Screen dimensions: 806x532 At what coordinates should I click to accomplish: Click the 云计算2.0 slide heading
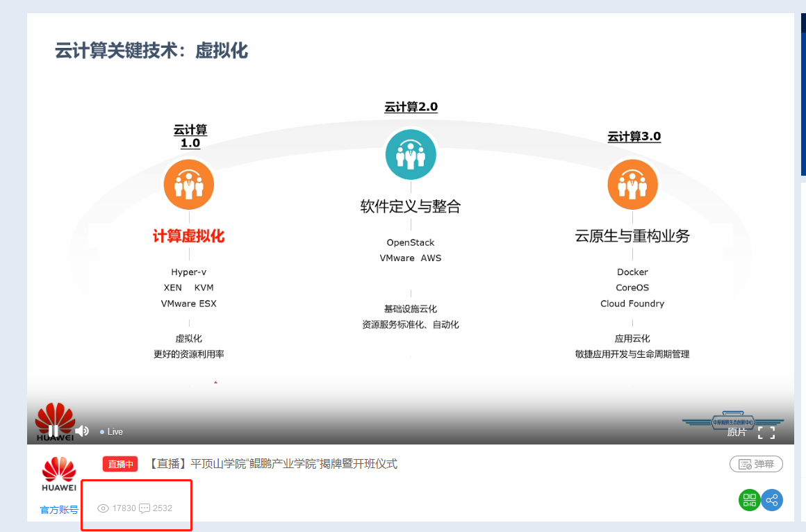(410, 107)
